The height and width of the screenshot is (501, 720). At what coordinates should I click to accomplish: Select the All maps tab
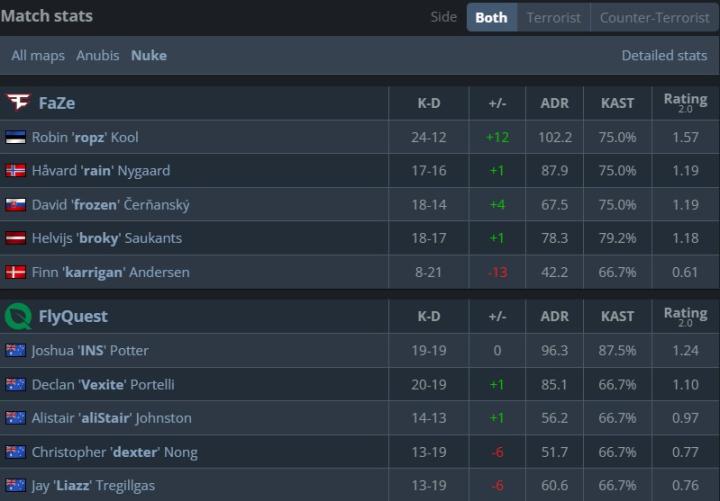click(38, 56)
